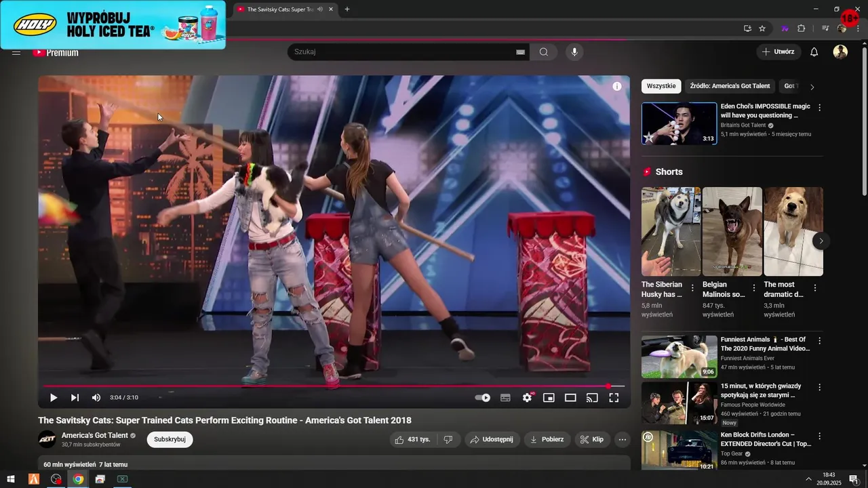
Task: Open options for The most dramatic short
Action: coord(815,288)
